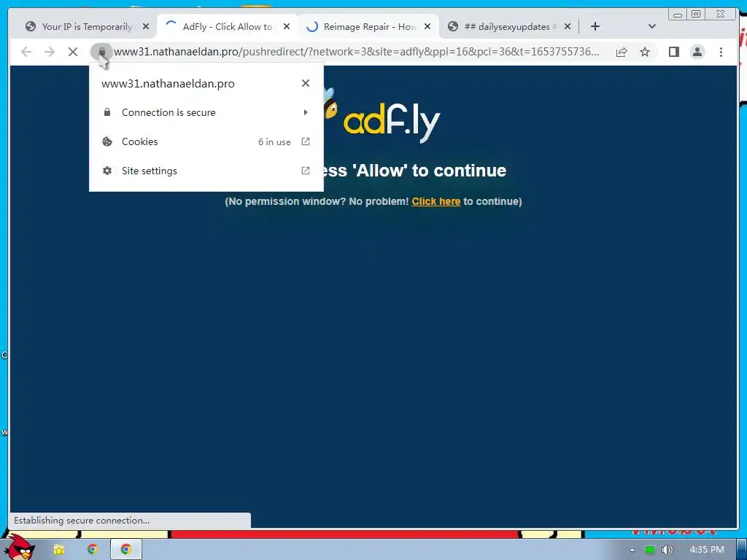This screenshot has height=560, width=747.
Task: Click the lock icon next to Connection is secure
Action: point(107,112)
